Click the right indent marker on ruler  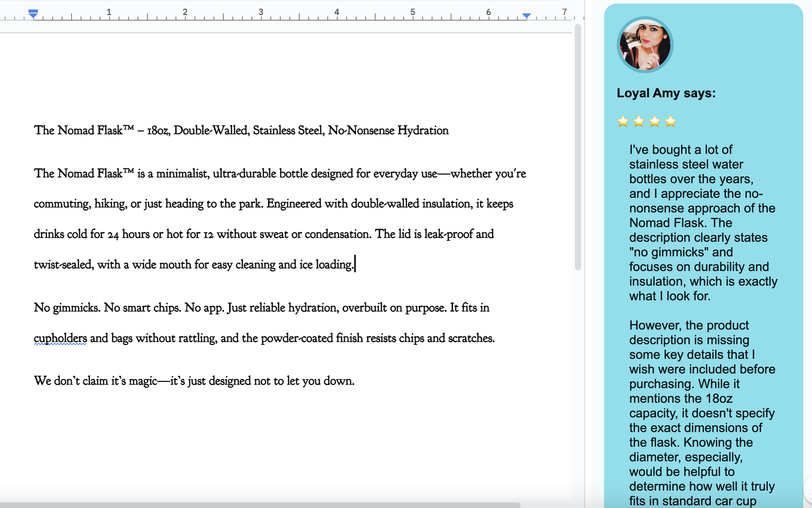(526, 16)
